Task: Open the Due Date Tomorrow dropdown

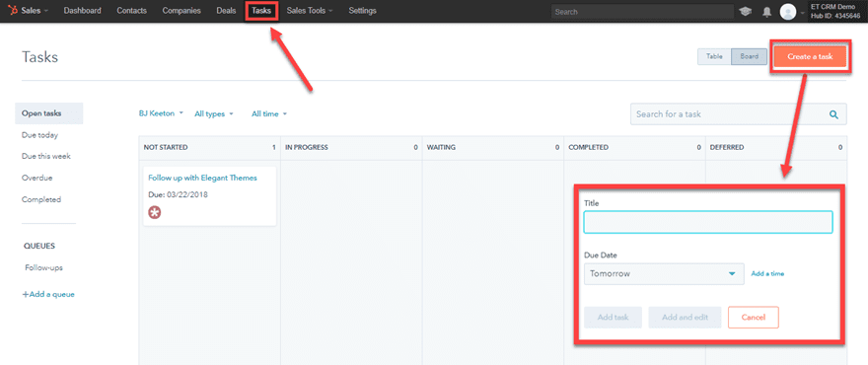Action: (x=664, y=273)
